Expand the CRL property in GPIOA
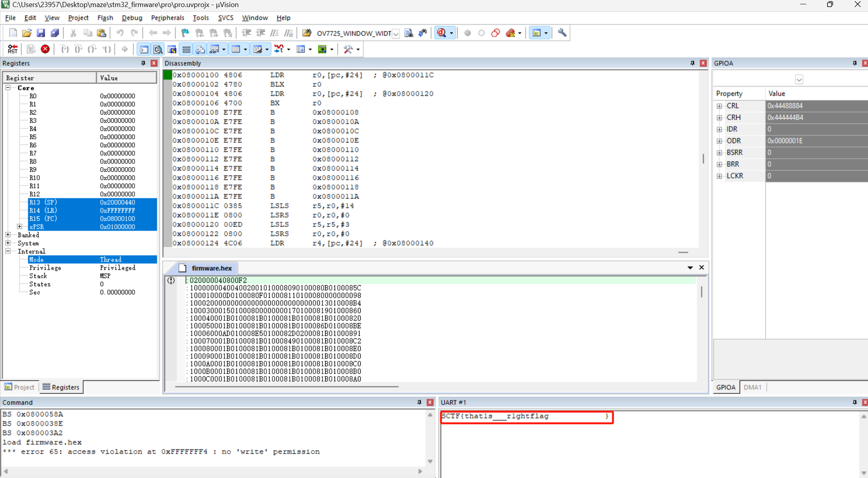868x478 pixels. (719, 106)
